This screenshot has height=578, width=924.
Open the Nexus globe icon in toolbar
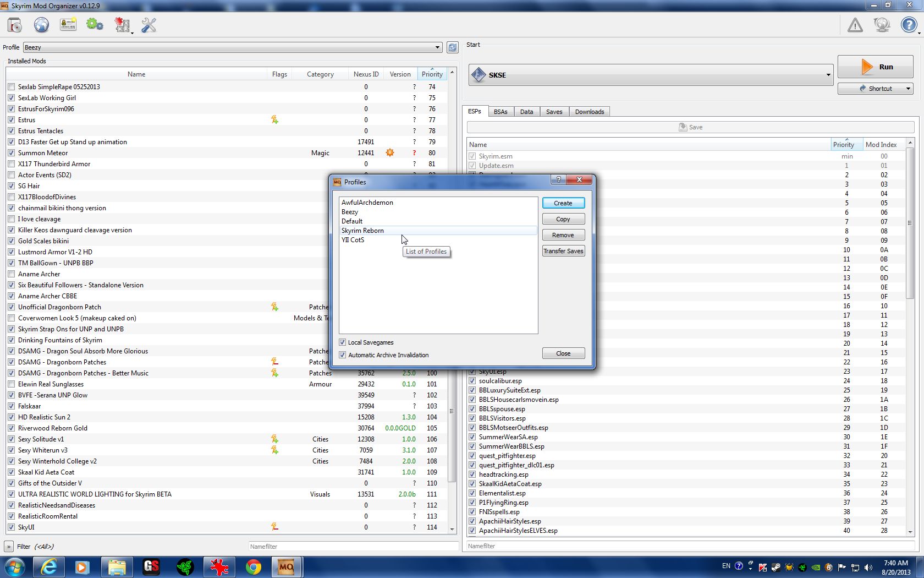click(41, 25)
